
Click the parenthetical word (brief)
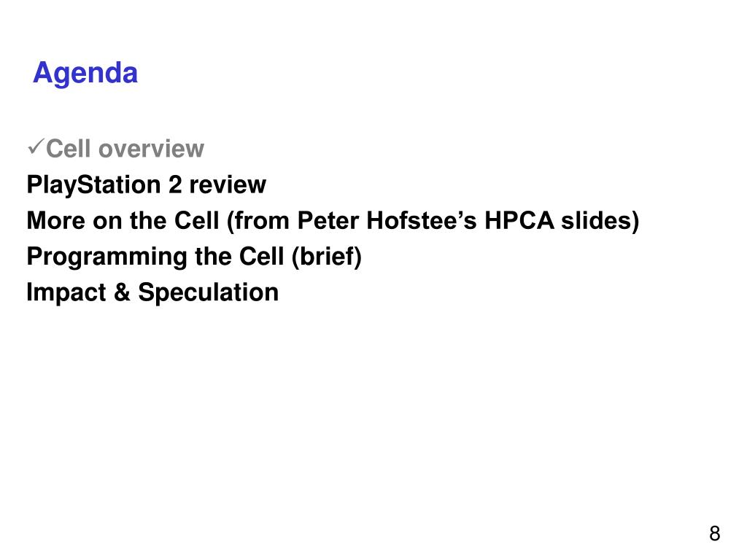click(327, 257)
